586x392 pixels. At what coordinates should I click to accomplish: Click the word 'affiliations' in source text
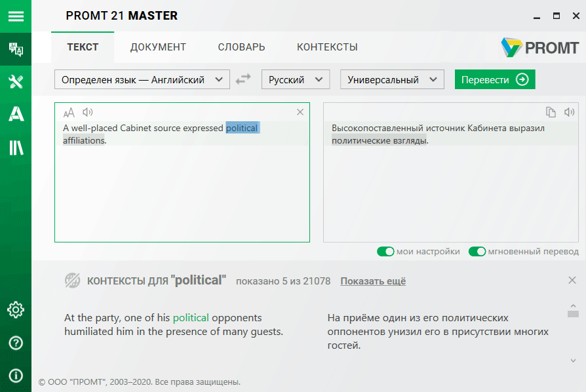click(84, 140)
